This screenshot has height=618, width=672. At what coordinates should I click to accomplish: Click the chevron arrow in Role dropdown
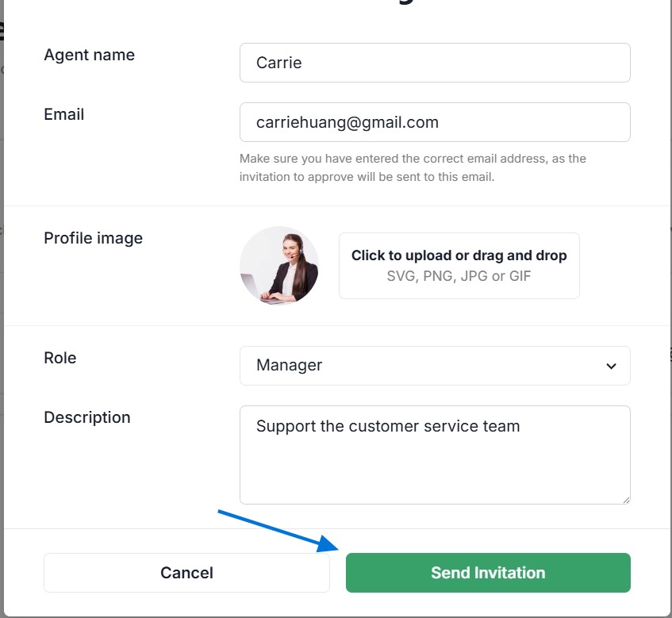[x=611, y=367]
